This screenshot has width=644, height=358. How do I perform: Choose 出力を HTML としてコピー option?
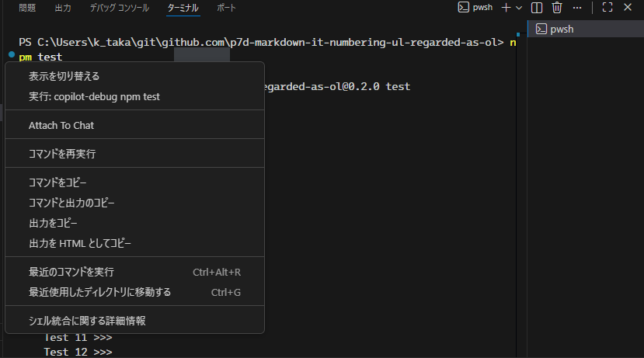point(80,243)
